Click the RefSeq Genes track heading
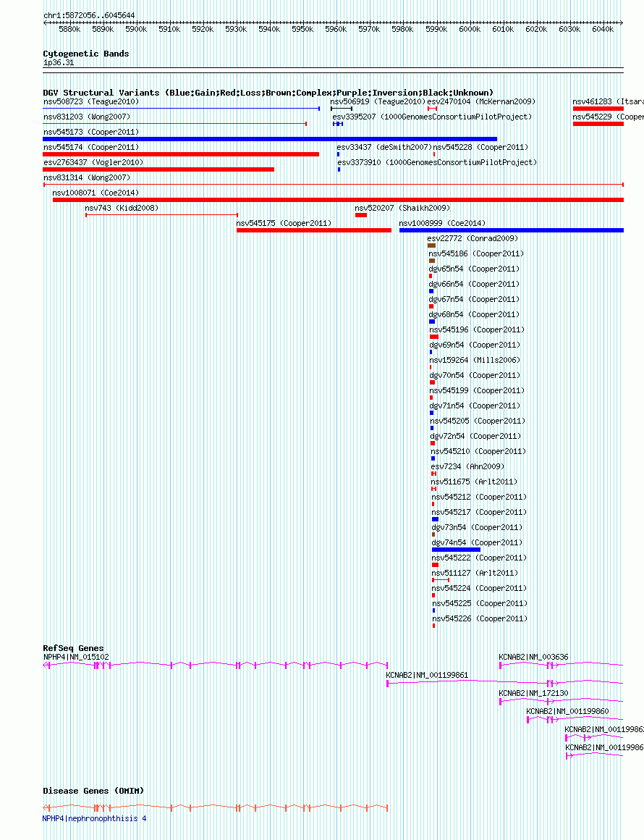The width and height of the screenshot is (644, 840). coord(73,648)
